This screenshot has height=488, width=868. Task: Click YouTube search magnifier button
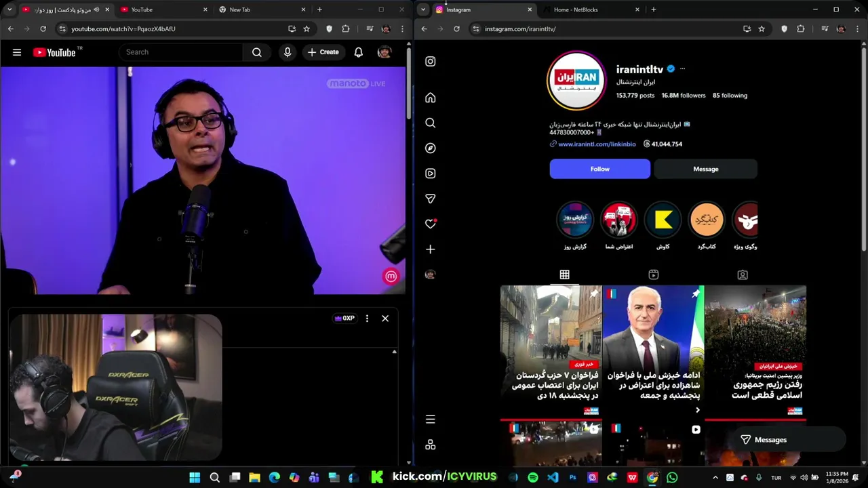[x=257, y=52]
